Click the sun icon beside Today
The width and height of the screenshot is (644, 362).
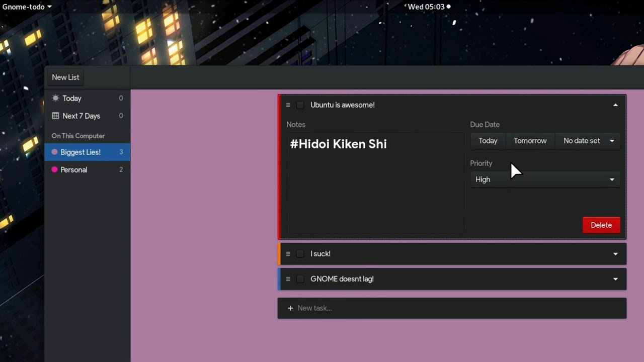coord(56,98)
